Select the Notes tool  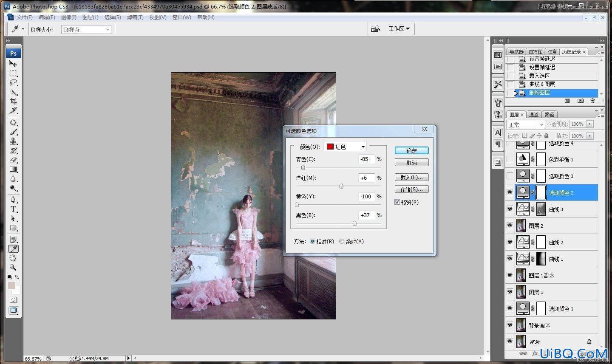[13, 239]
